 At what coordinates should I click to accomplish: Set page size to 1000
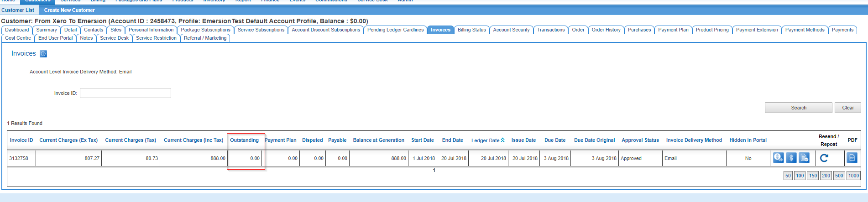(853, 176)
